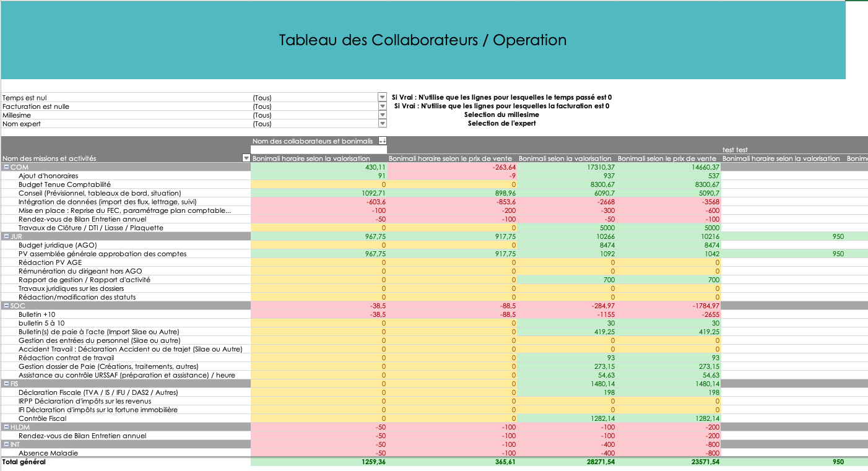The width and height of the screenshot is (868, 471).
Task: Open the "Nom expert" selection dropdown
Action: (x=382, y=123)
